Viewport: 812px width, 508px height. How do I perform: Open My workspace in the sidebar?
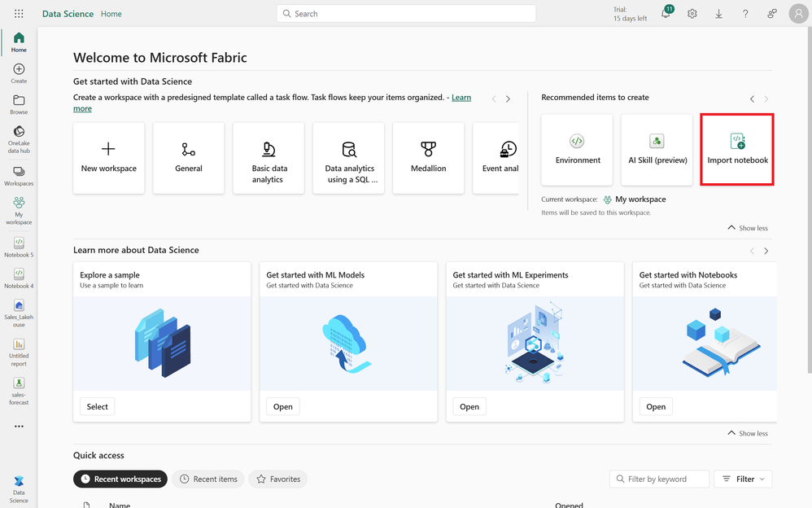tap(19, 211)
